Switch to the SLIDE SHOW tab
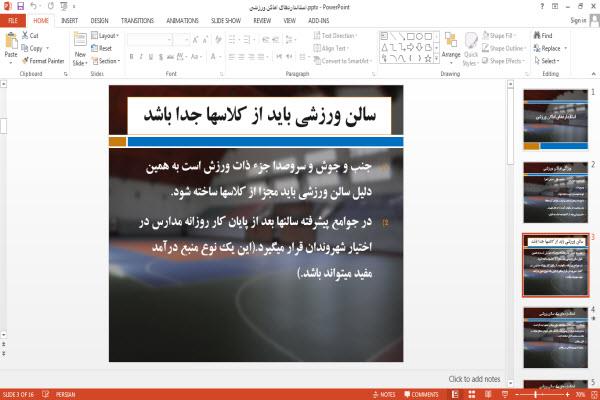600x400 pixels. pos(226,21)
